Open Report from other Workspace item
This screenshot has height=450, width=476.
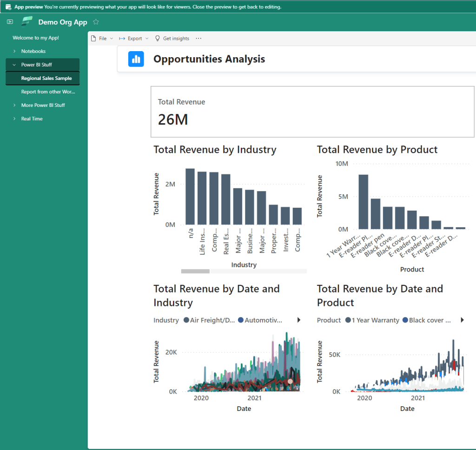(48, 92)
